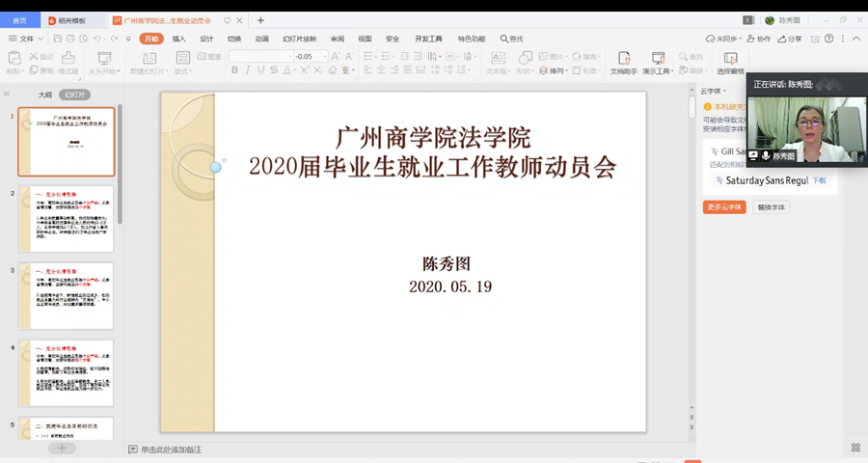Switch to 大纲 outline view
868x463 pixels.
44,95
